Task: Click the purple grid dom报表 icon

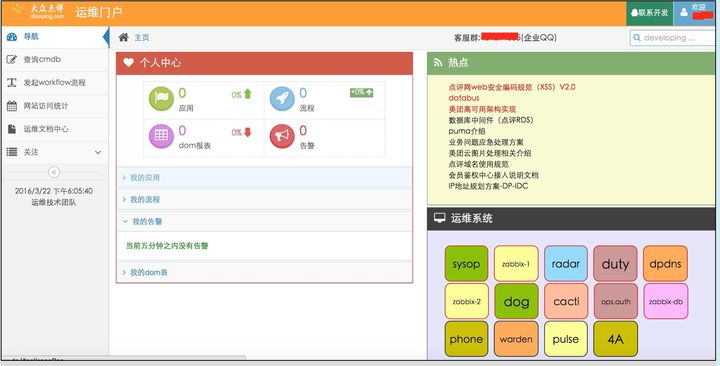Action: (161, 136)
